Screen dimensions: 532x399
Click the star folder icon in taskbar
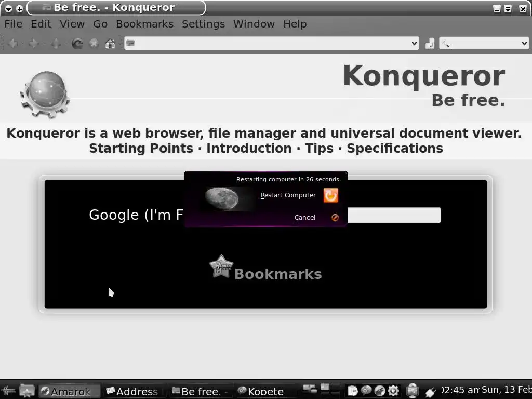point(27,391)
